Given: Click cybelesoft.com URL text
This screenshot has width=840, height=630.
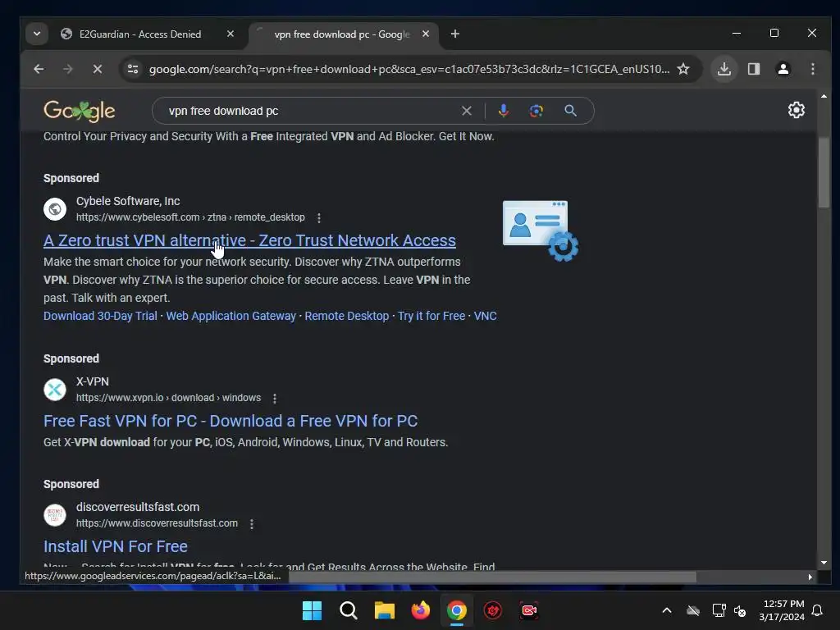Looking at the screenshot, I should click(190, 217).
